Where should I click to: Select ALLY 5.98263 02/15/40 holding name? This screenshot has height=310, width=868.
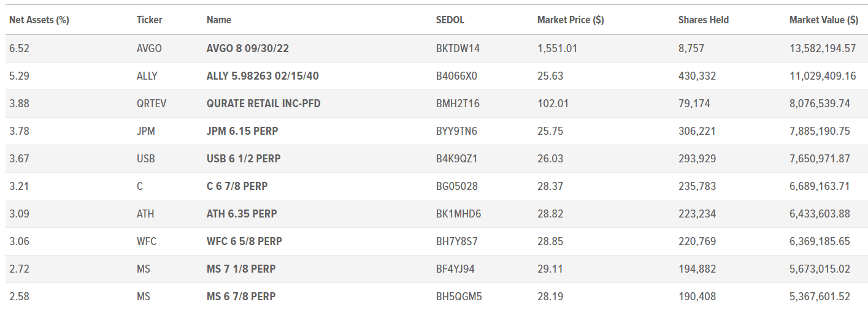click(x=263, y=76)
